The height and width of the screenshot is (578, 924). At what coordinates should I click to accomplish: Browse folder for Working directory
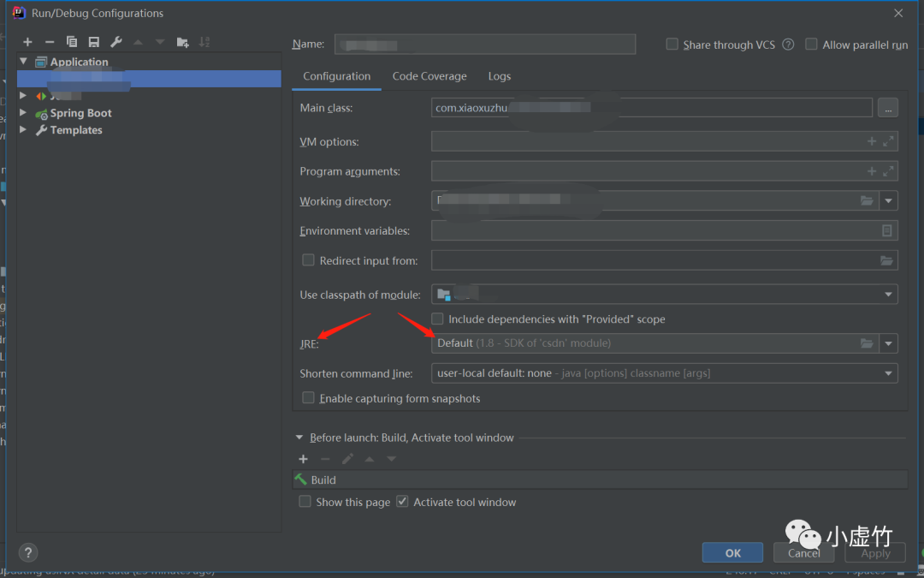click(x=867, y=201)
